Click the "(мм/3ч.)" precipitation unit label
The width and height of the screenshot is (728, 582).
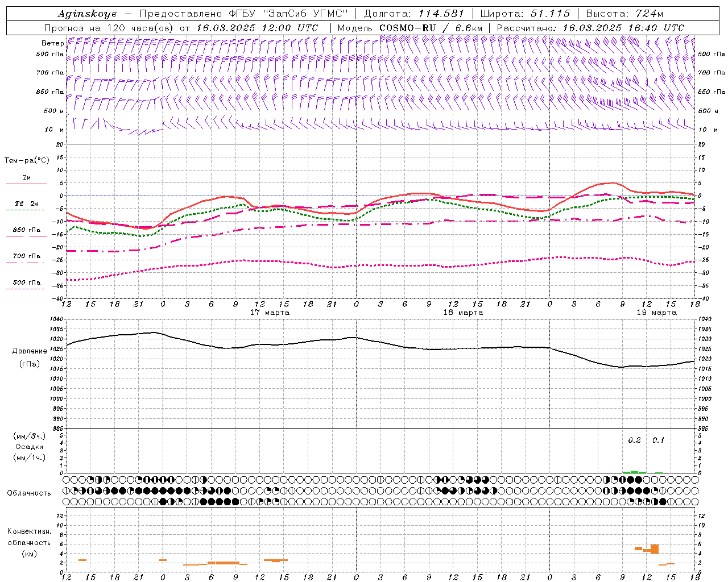[30, 436]
